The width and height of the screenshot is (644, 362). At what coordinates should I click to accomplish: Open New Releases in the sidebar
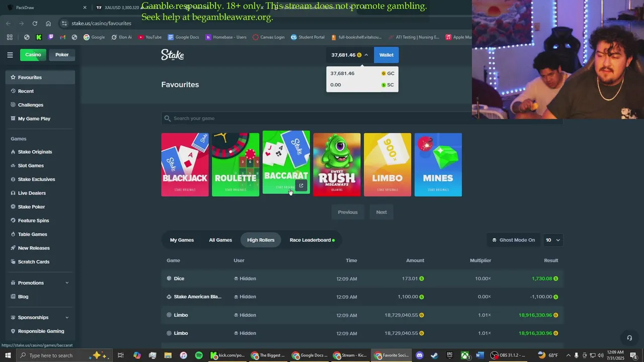(40, 248)
